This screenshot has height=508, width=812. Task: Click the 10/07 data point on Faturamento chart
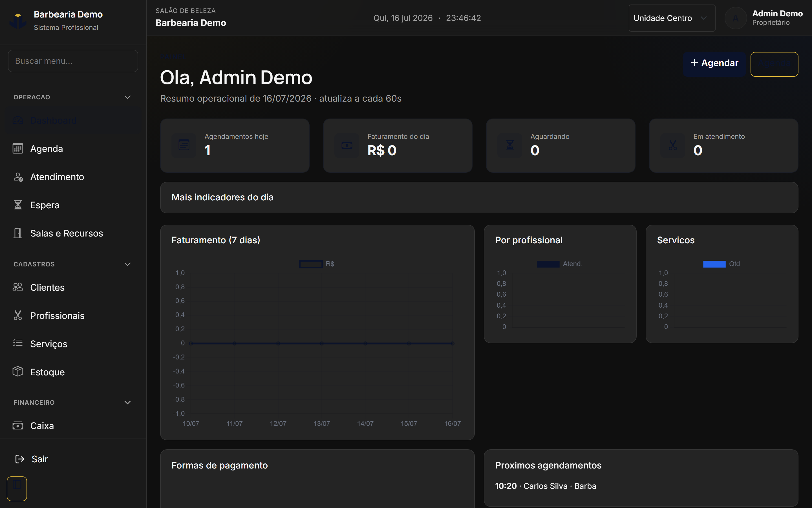click(191, 343)
